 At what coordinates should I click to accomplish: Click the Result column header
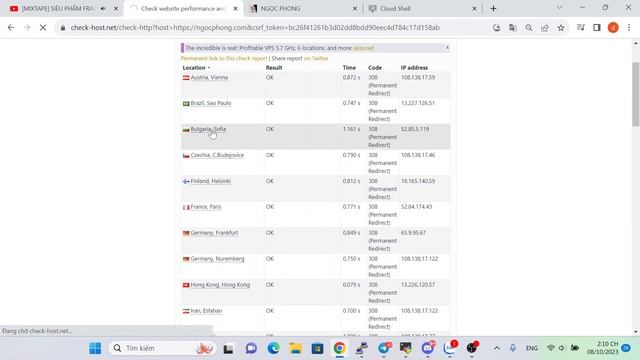274,68
